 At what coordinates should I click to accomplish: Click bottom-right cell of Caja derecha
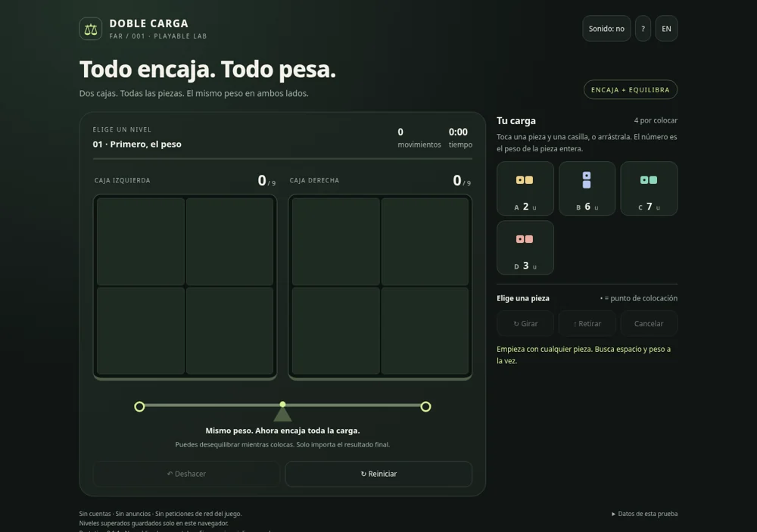coord(425,331)
